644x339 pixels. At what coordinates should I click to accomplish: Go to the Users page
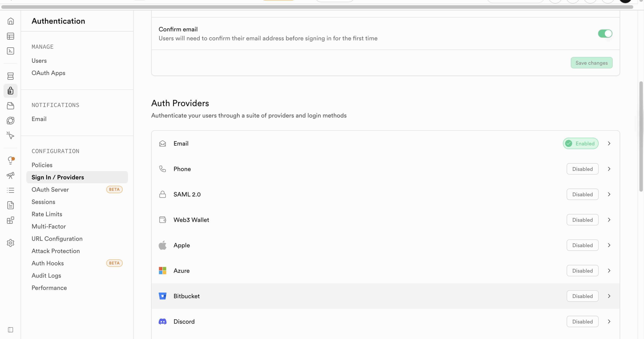39,61
